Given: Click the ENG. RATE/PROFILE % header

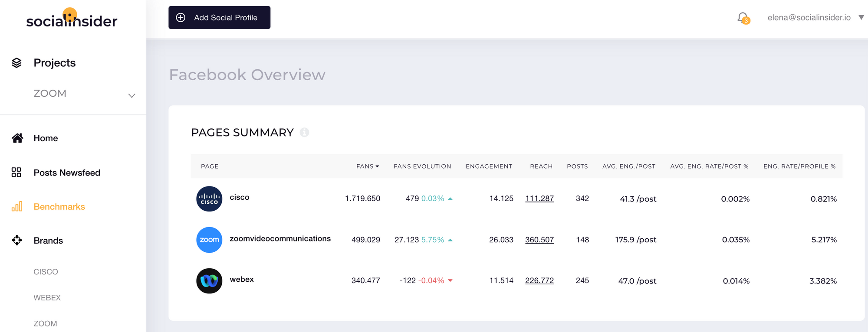Looking at the screenshot, I should click(x=799, y=166).
